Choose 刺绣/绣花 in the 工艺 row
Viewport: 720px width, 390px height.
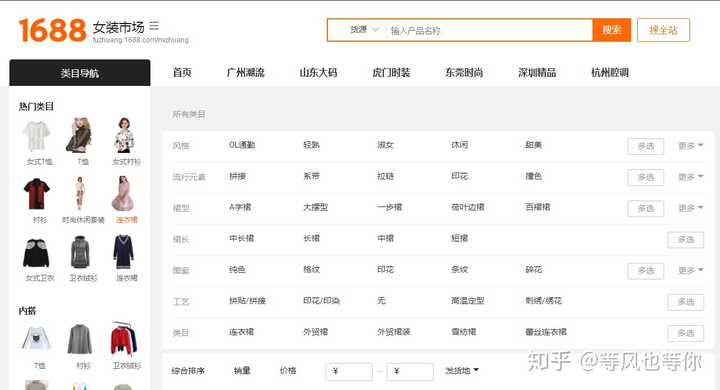pos(544,301)
